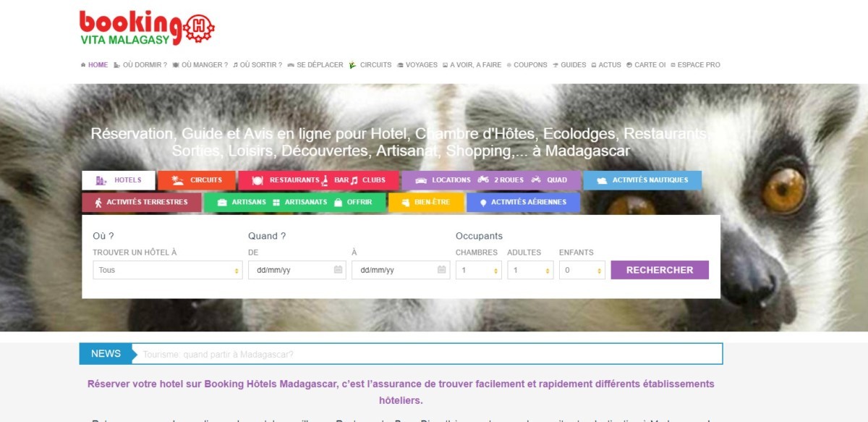Click the house icon beside Home in navigation
The image size is (868, 422).
(83, 65)
